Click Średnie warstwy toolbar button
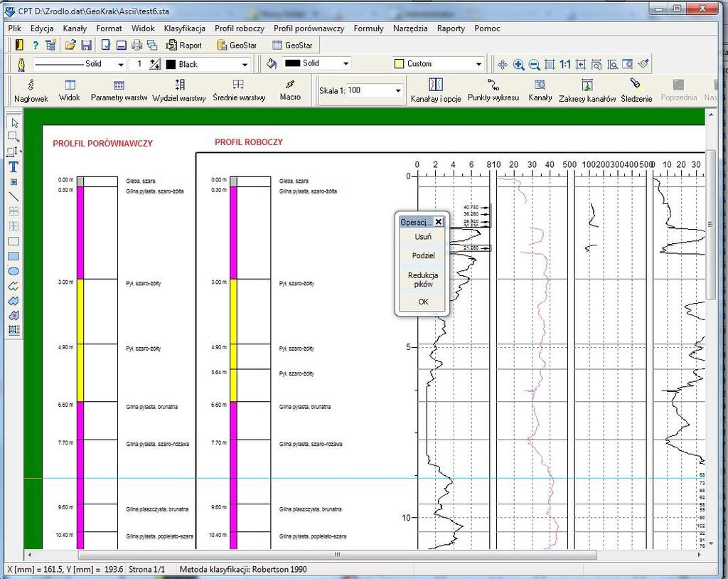 239,90
